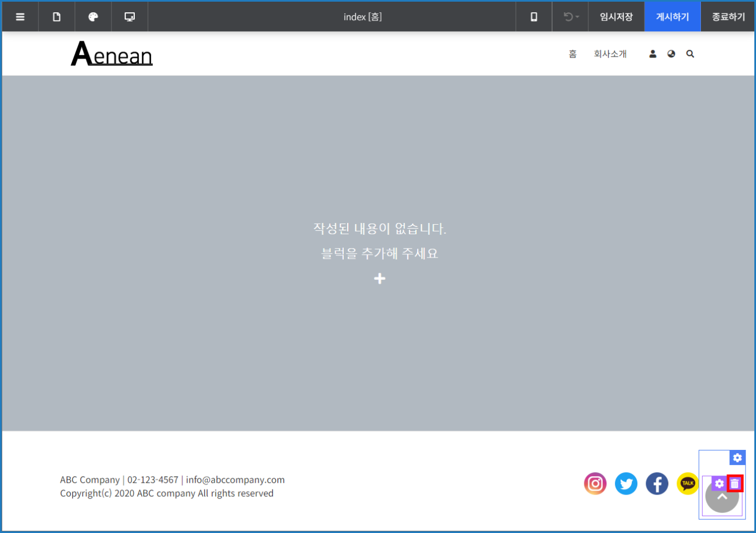Open search with the magnifier icon
The height and width of the screenshot is (533, 756).
click(690, 54)
